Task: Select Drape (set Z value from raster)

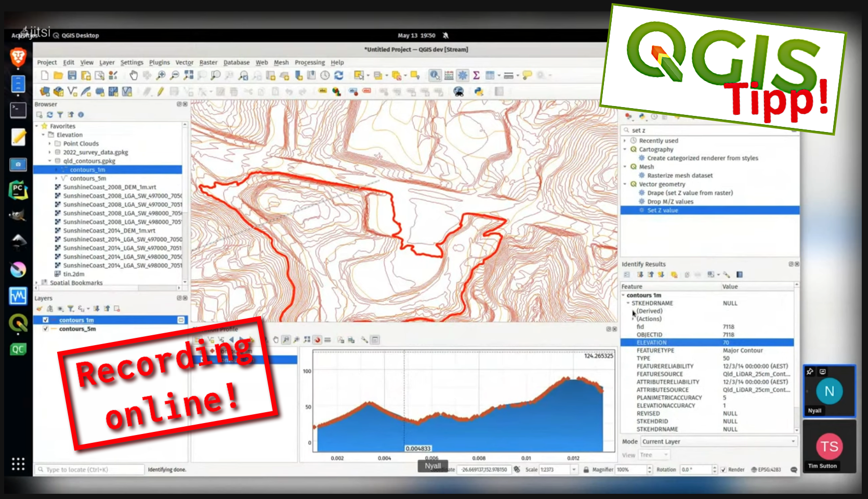Action: (690, 193)
